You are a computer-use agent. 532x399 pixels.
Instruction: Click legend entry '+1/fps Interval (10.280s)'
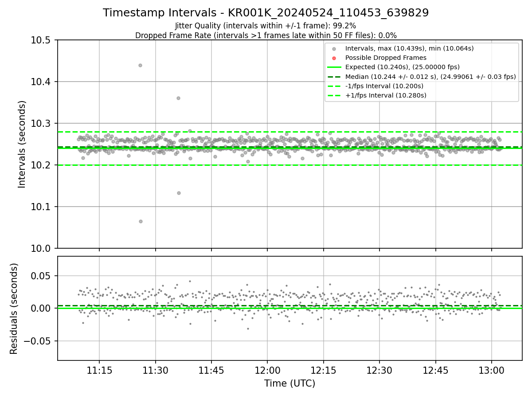385,95
